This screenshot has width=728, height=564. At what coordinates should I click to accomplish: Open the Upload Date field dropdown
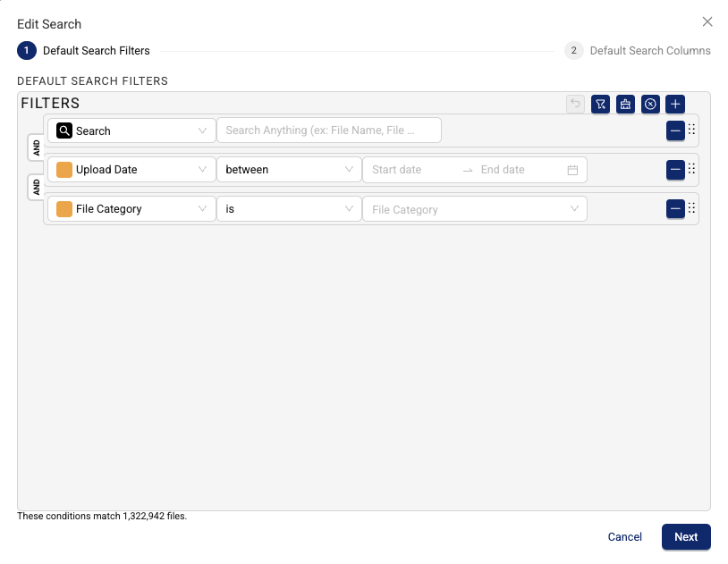(131, 169)
